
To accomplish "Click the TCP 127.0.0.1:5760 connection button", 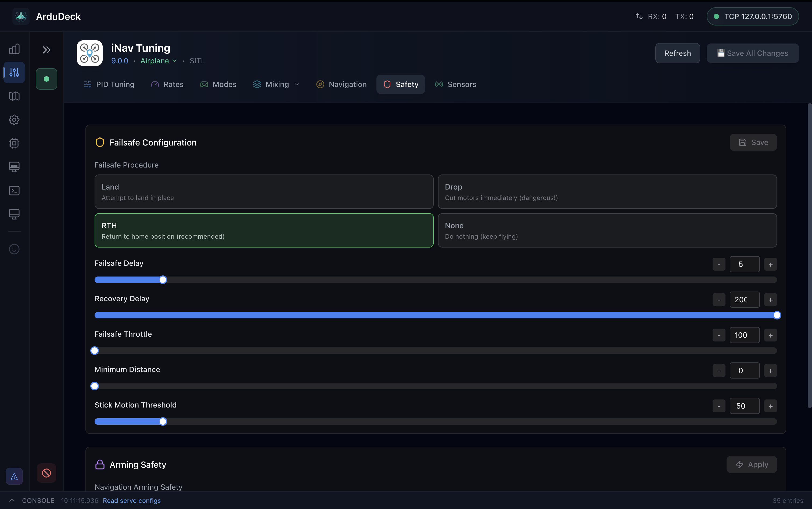I will click(x=752, y=16).
